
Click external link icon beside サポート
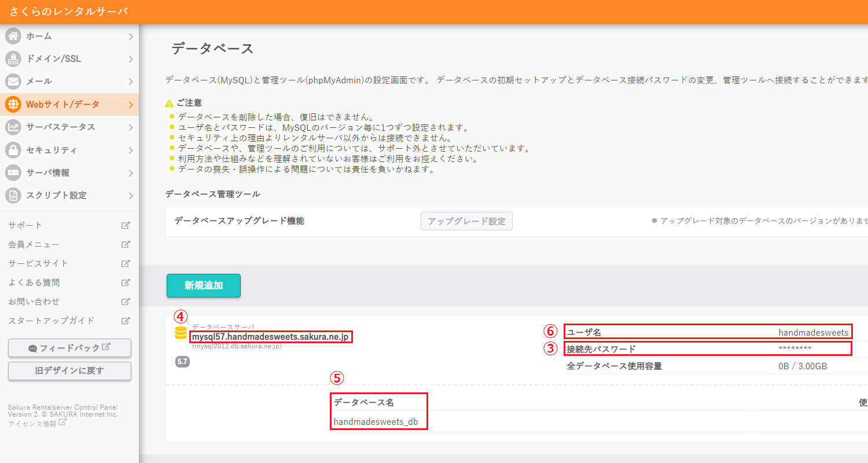[126, 225]
